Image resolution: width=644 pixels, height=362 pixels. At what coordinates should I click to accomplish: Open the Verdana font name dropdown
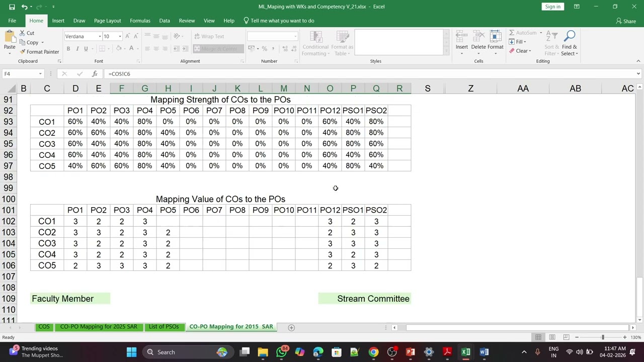[x=100, y=36]
